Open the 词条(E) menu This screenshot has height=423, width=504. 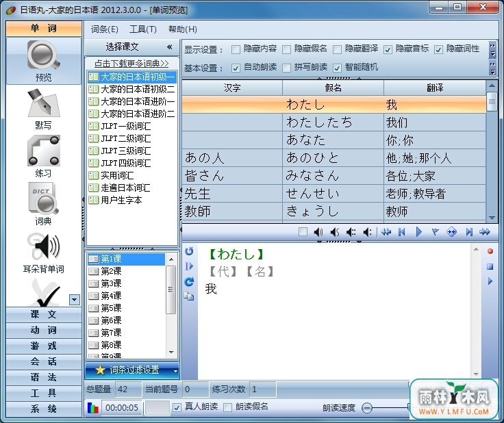105,29
